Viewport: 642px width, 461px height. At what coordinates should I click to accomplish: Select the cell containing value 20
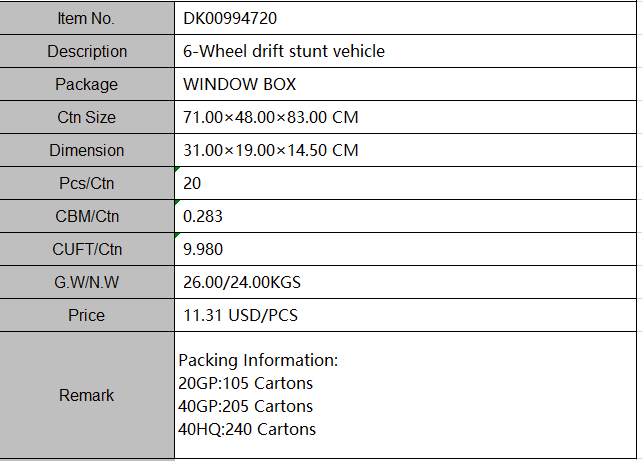(x=405, y=183)
